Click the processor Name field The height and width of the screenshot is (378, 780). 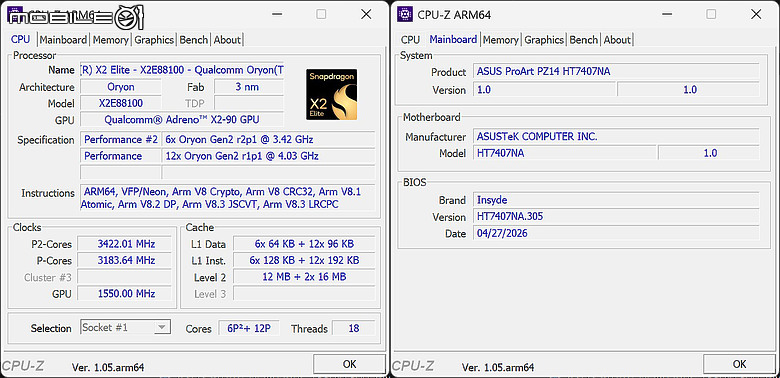click(182, 70)
